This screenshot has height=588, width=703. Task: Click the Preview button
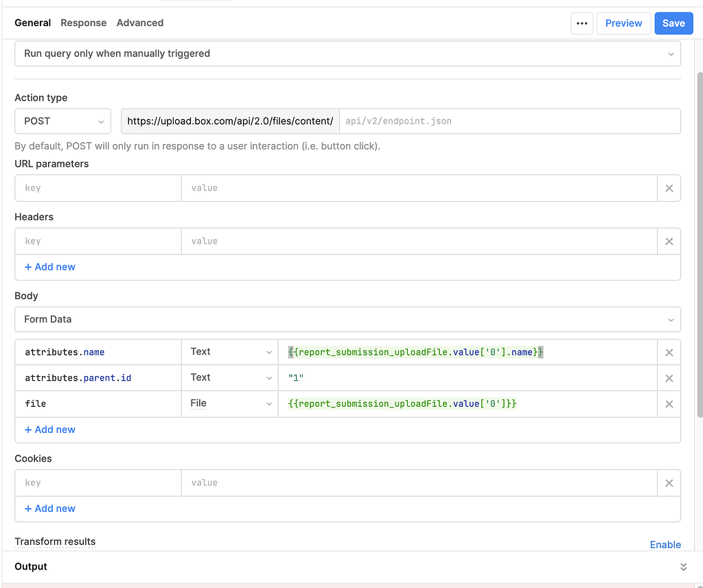tap(623, 23)
